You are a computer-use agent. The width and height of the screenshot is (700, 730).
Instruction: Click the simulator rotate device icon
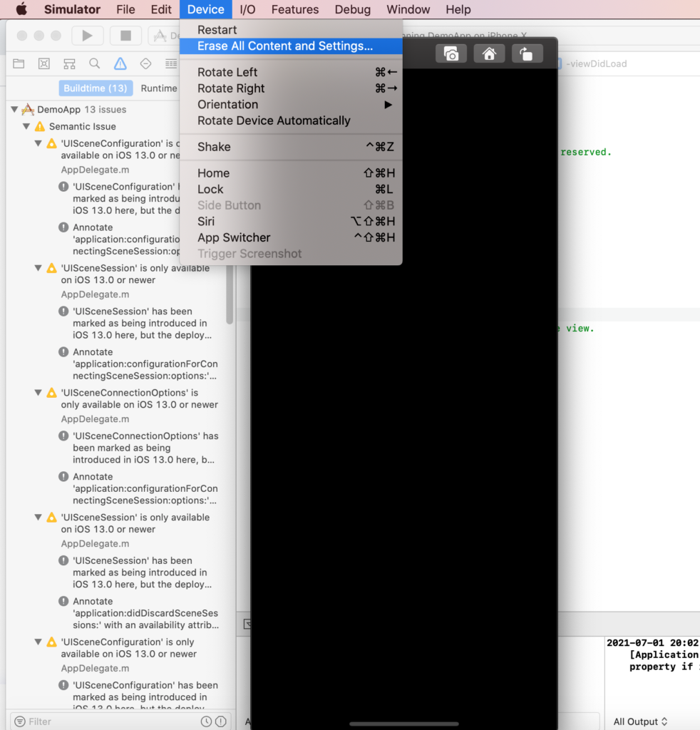[527, 54]
